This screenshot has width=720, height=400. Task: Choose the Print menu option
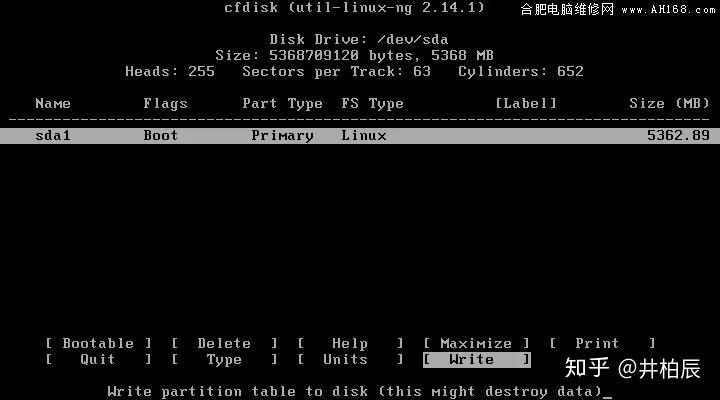[602, 343]
